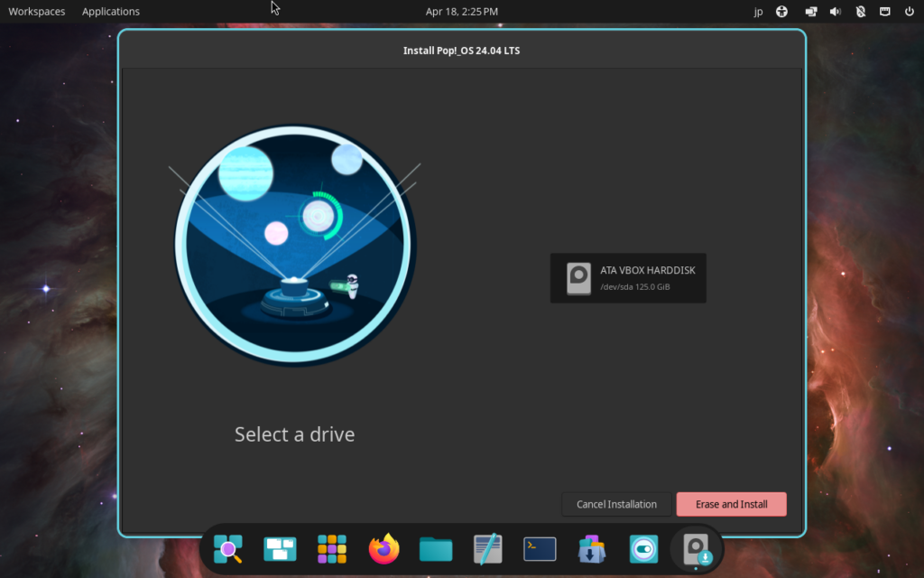
Task: Open the Settings toggle icon in dock
Action: pos(644,548)
